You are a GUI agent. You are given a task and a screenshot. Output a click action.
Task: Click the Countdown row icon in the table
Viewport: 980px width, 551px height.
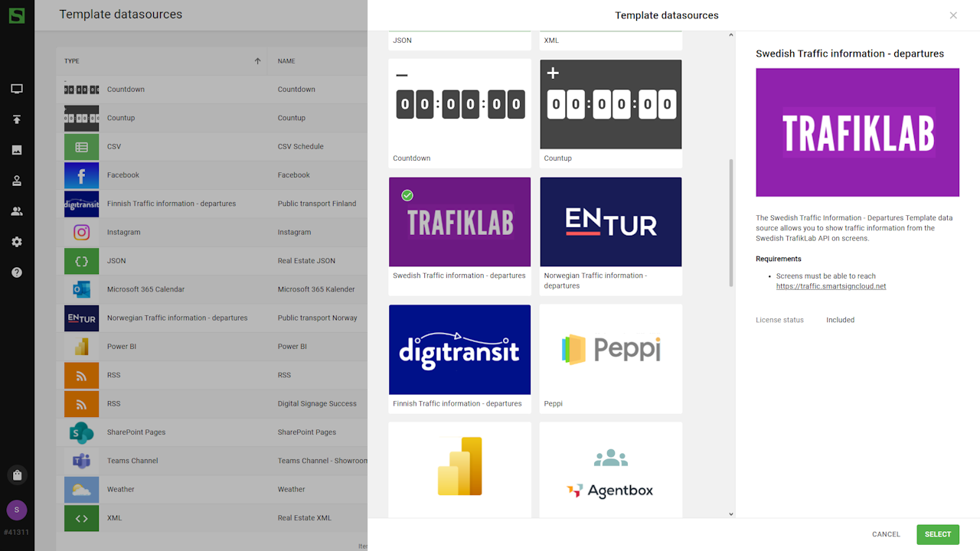click(81, 90)
